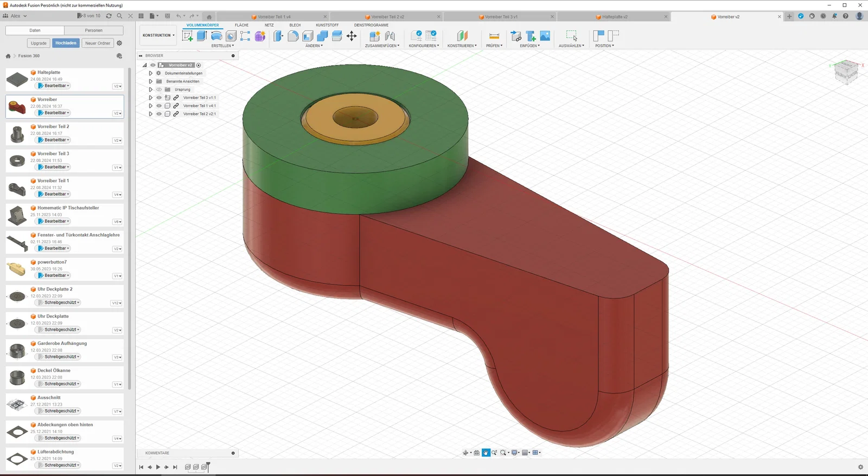Activate the Vorreiber v2 radio button
Screen dimensions: 868x476
coord(199,65)
